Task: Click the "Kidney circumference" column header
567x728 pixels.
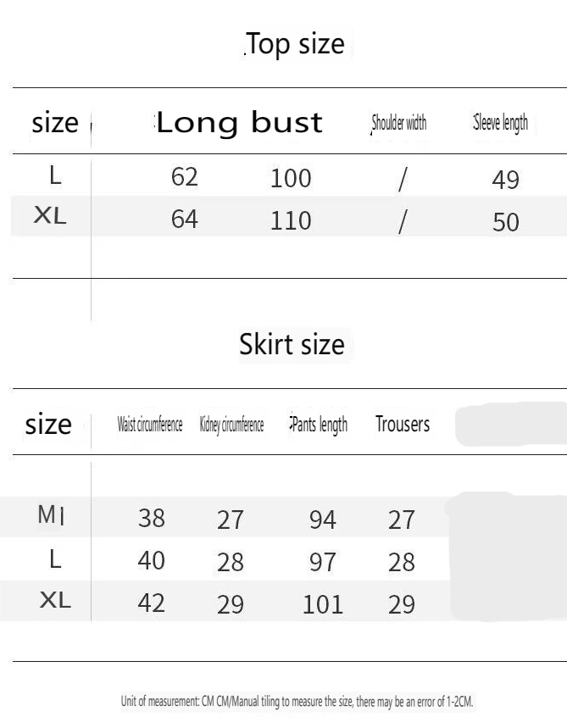Action: (231, 425)
